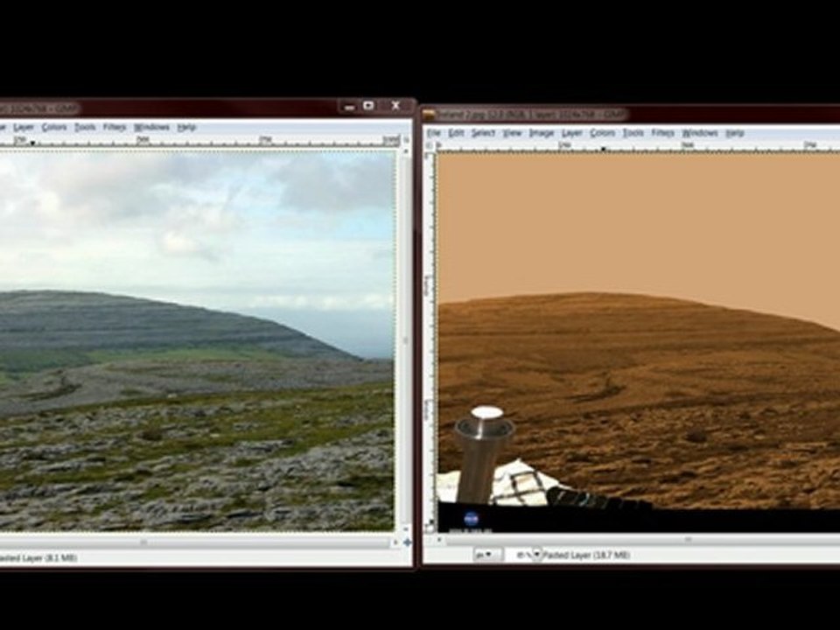Maximize the left GIMP image window
Screen dimensions: 840x630
coord(368,106)
